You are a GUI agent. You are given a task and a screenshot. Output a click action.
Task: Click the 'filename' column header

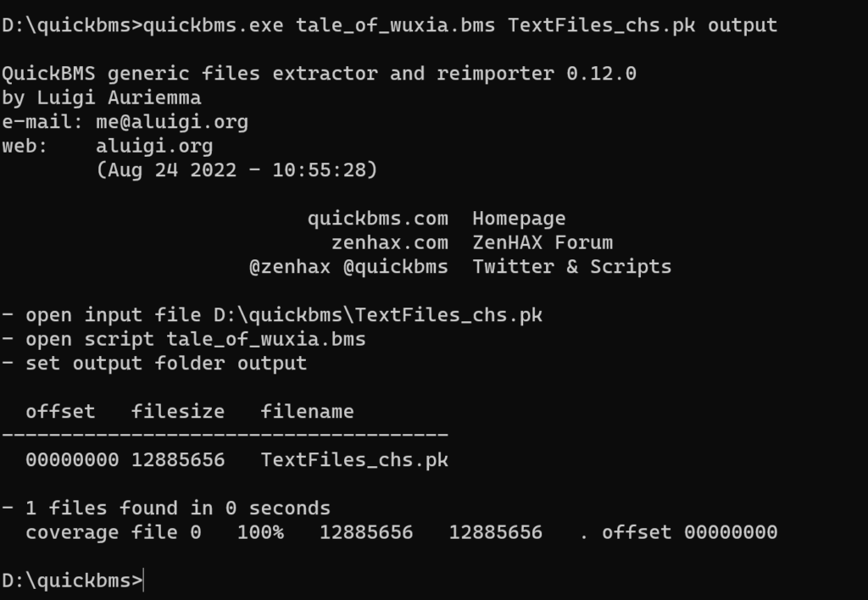pos(307,412)
